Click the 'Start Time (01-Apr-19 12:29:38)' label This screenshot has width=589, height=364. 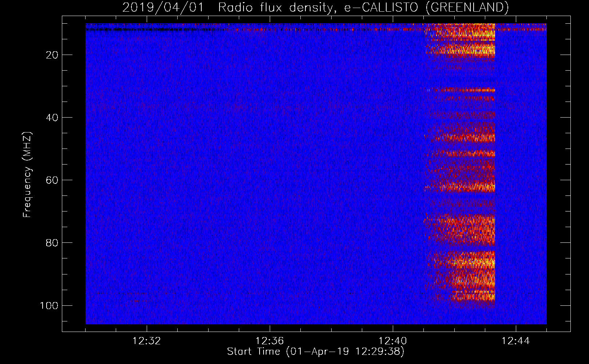click(316, 352)
